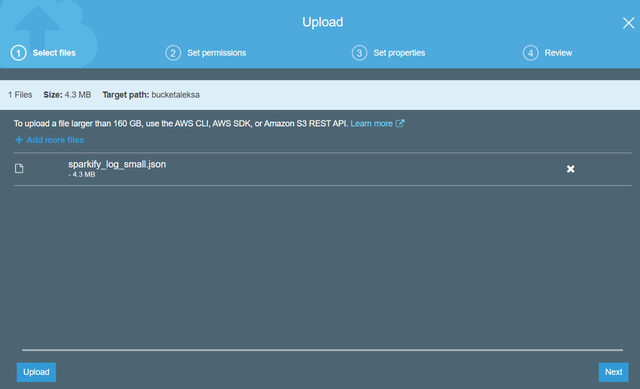The width and height of the screenshot is (640, 389).
Task: Open the Learn more link
Action: click(x=371, y=123)
